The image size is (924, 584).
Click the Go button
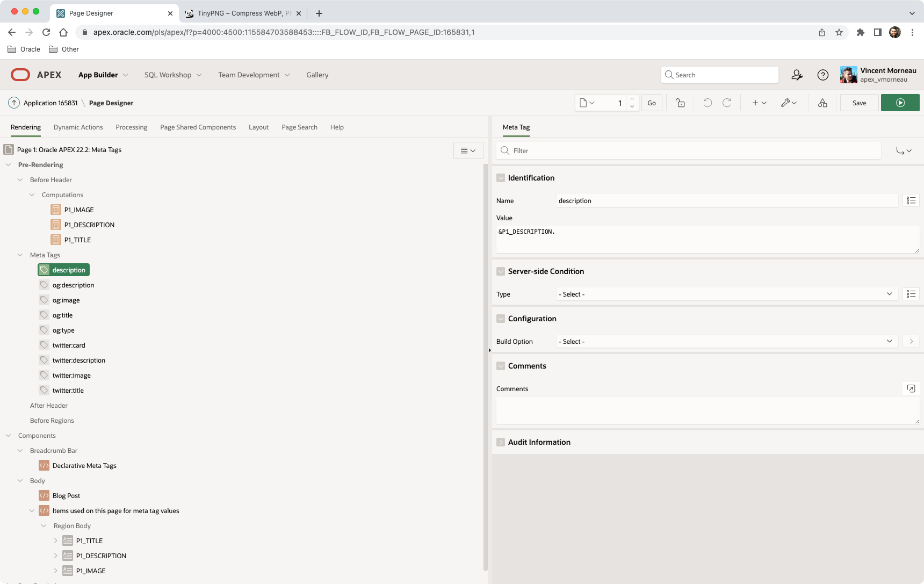pos(652,103)
